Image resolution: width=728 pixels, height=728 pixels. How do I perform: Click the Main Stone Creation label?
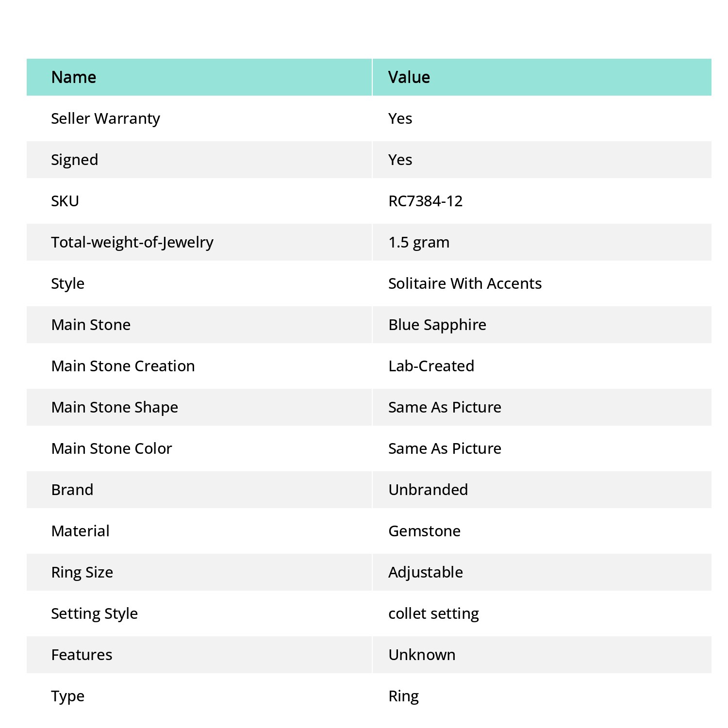123,366
